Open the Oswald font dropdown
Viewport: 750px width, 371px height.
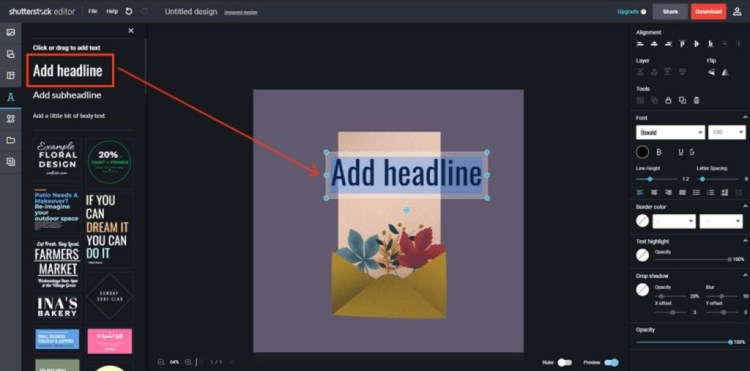click(670, 132)
